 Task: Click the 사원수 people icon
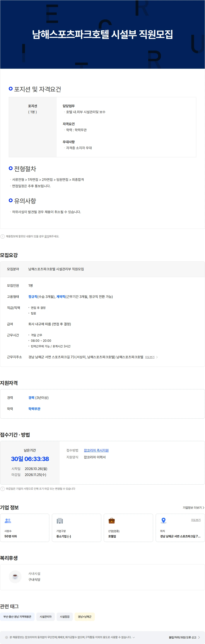8,521
